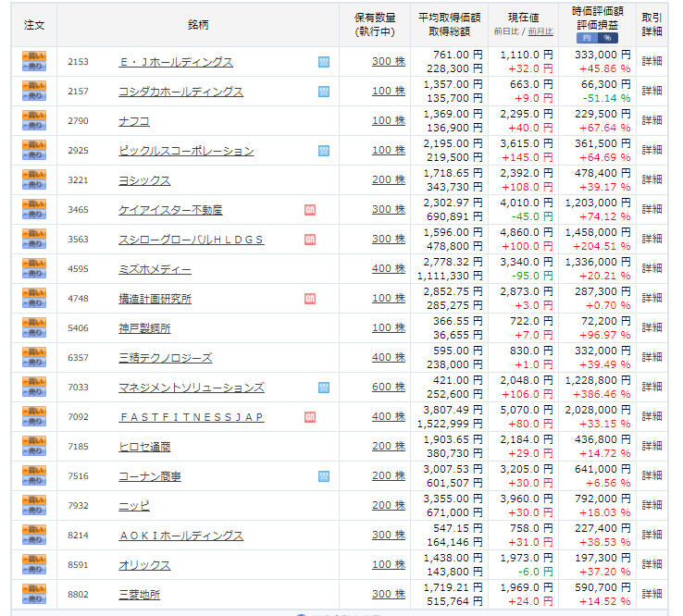Open the FASTFITNESSJAP stock link

[x=192, y=417]
